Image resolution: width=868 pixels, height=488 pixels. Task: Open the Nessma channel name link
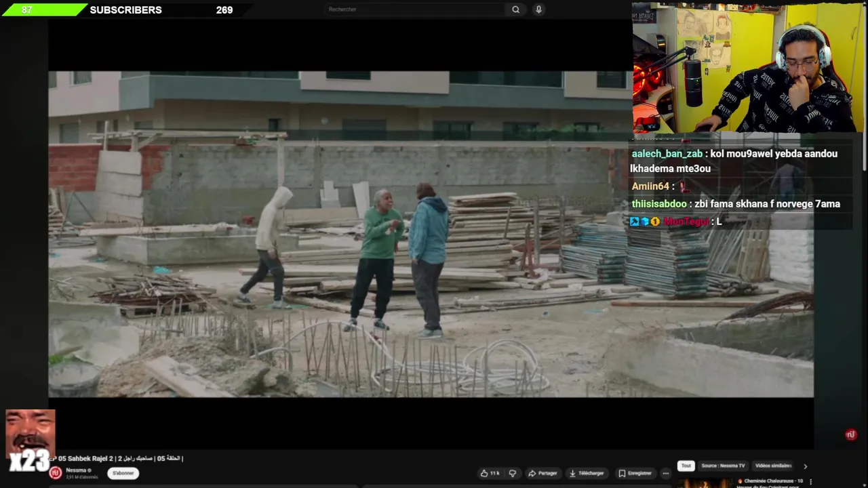[76, 470]
